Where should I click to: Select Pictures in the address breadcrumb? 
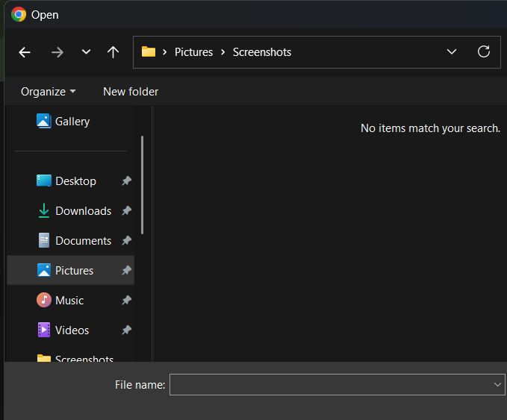(193, 52)
